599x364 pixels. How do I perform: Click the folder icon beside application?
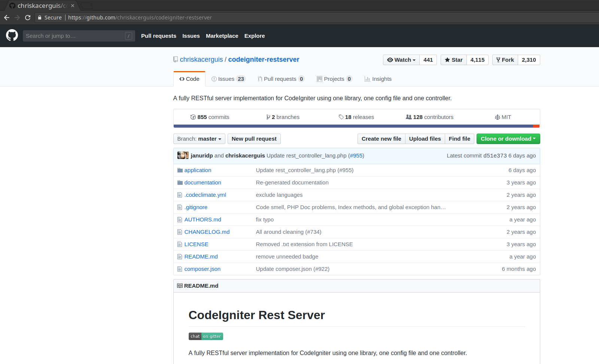(x=180, y=170)
